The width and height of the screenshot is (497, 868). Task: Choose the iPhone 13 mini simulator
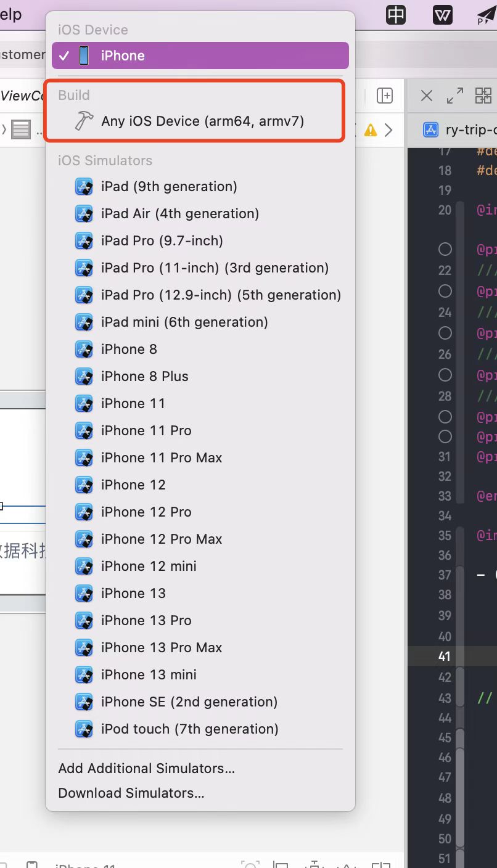[x=200, y=674]
